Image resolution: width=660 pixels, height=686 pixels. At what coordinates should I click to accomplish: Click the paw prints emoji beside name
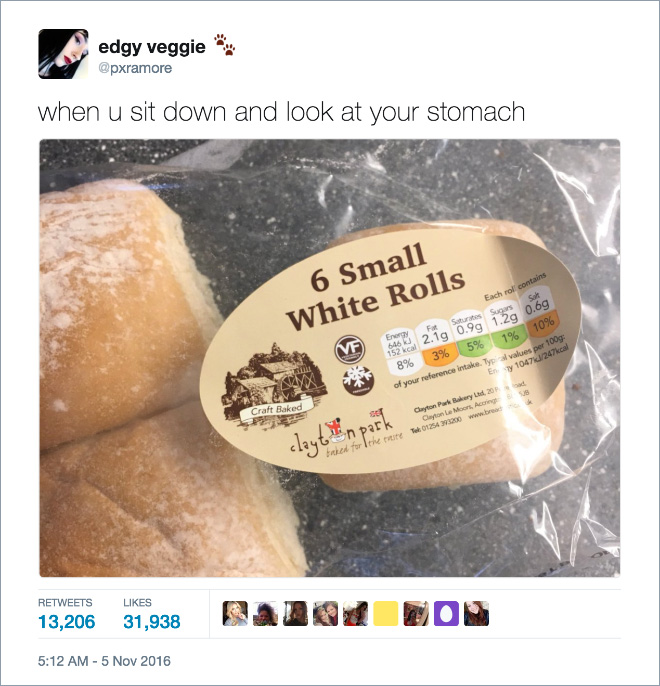[224, 45]
